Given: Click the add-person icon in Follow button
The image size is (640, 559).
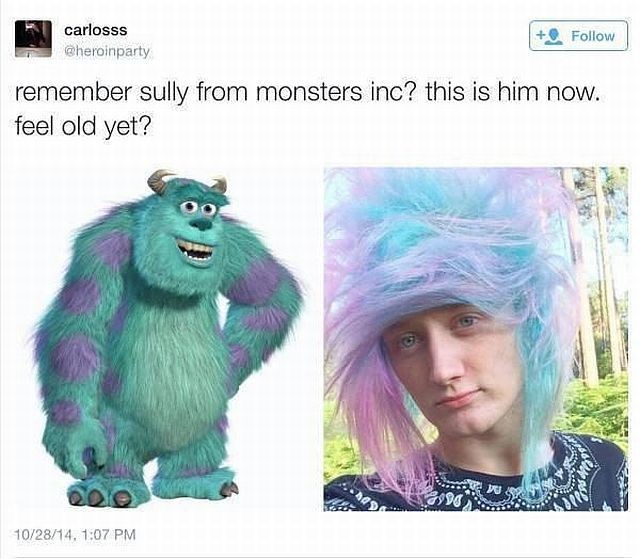Looking at the screenshot, I should coord(549,36).
